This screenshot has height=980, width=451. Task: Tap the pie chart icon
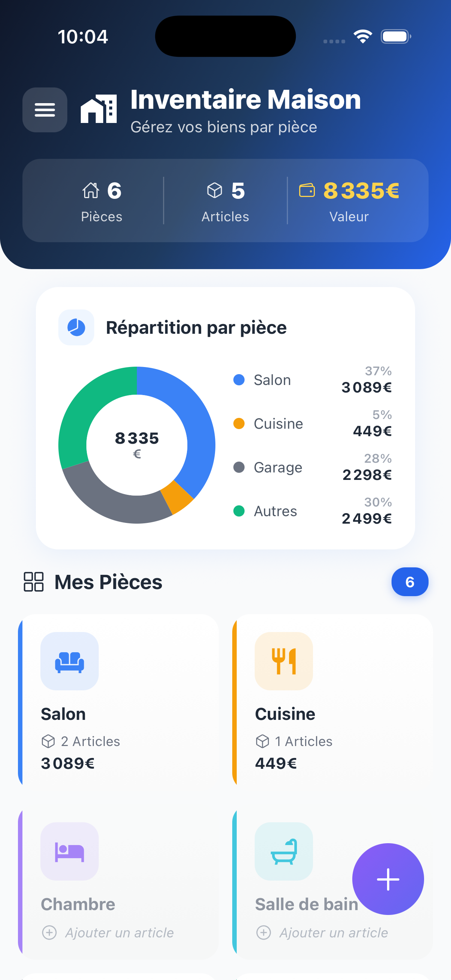click(76, 327)
